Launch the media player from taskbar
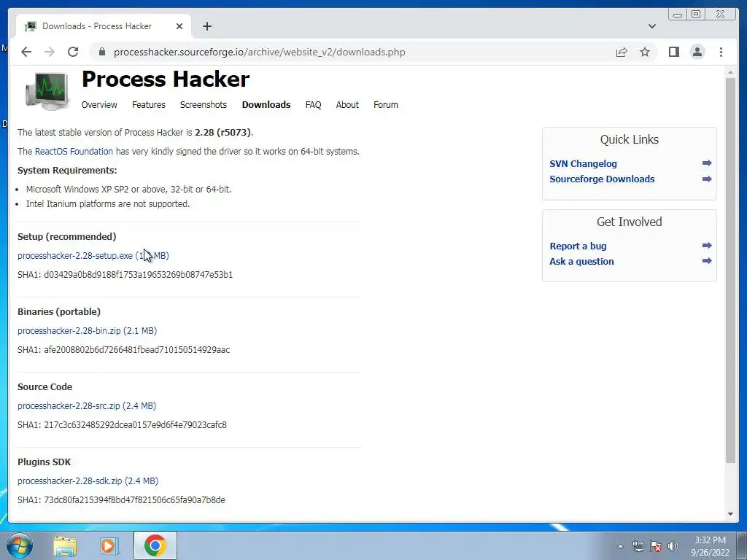The width and height of the screenshot is (747, 560). (109, 546)
